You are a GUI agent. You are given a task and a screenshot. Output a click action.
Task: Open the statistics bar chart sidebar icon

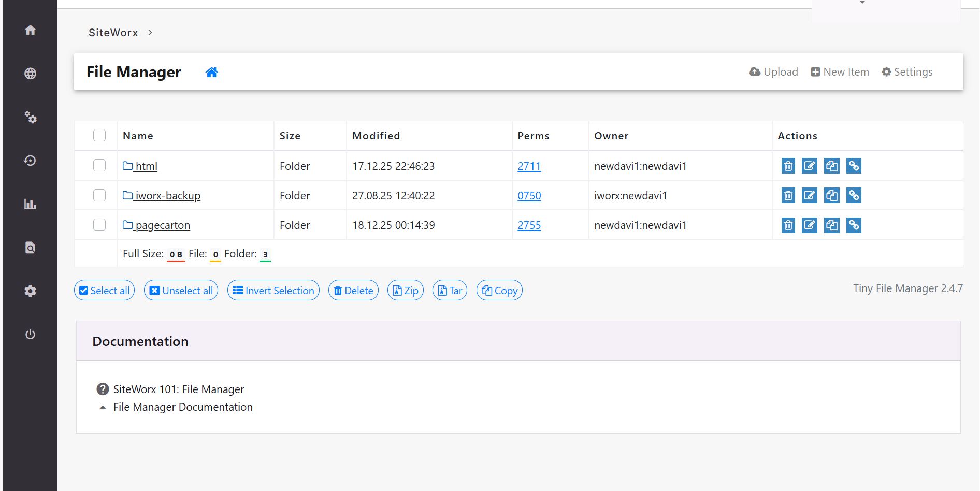point(31,204)
